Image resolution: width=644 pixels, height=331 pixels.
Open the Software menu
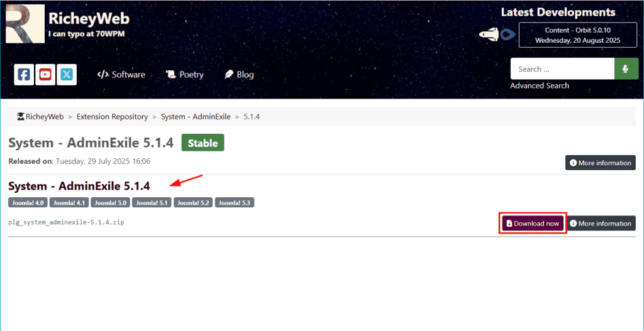click(x=121, y=75)
